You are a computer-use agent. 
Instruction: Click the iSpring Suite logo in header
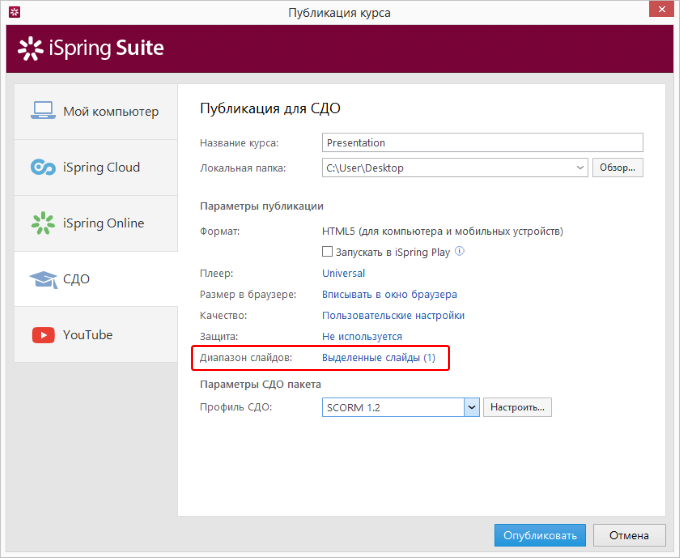91,48
